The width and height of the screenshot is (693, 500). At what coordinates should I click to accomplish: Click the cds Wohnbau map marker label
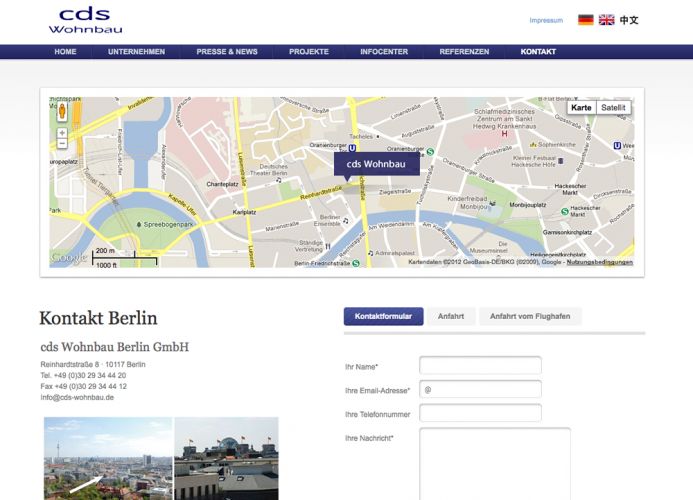pos(376,164)
